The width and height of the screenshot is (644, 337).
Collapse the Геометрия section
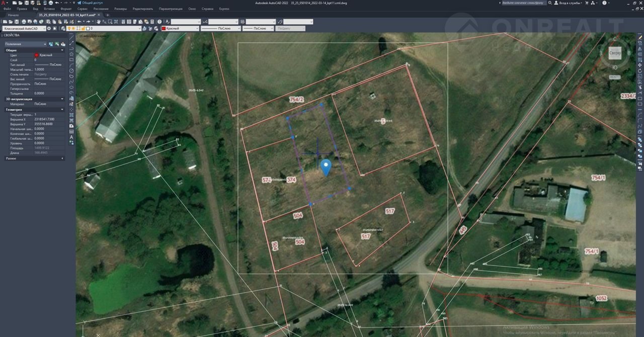pos(62,109)
